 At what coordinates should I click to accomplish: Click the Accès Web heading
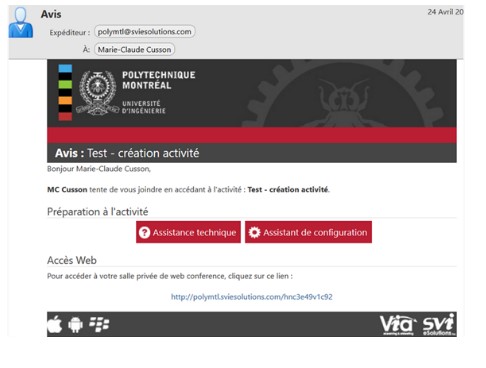(x=72, y=260)
